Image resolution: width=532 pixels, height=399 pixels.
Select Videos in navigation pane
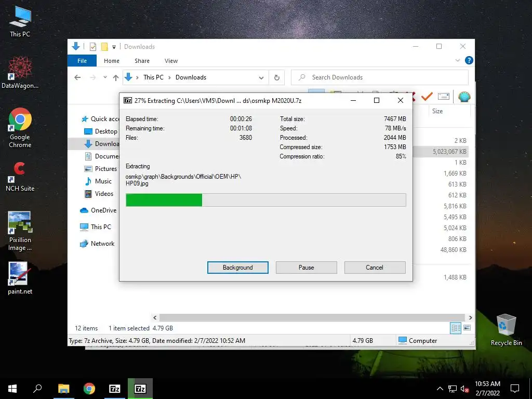point(99,194)
